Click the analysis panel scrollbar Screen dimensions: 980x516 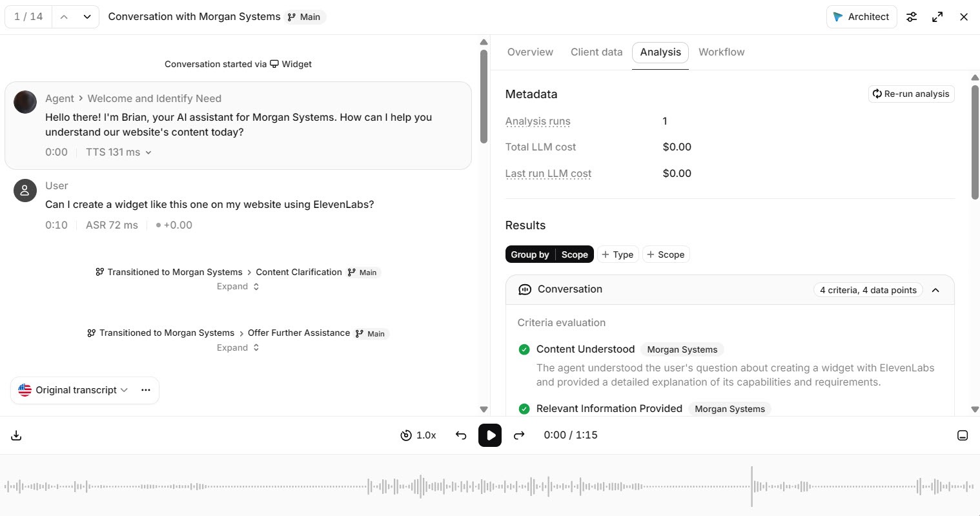[975, 142]
